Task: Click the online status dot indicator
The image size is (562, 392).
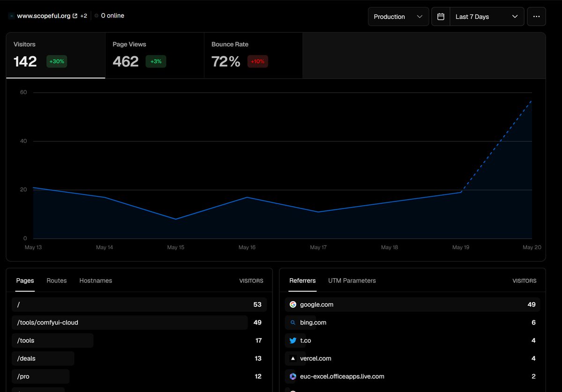Action: pyautogui.click(x=96, y=15)
